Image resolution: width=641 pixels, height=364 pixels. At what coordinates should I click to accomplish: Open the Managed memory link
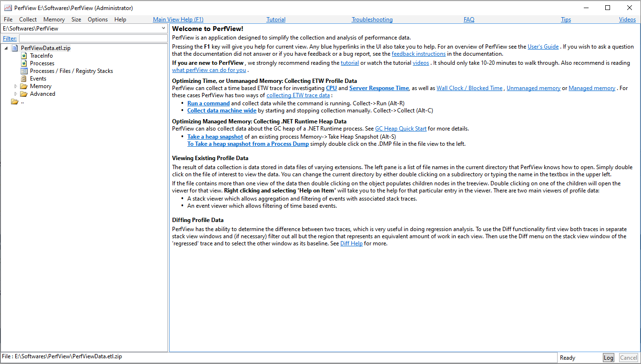[x=592, y=88]
